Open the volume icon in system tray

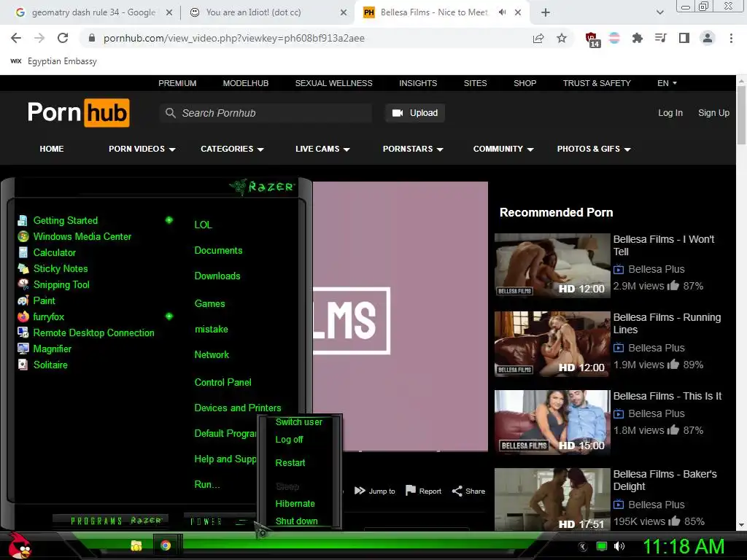point(619,546)
